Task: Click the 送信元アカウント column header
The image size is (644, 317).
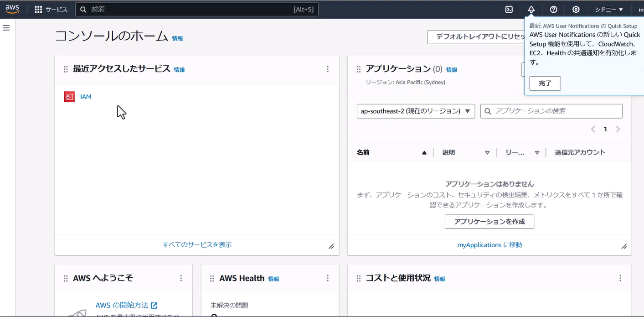Action: point(580,152)
